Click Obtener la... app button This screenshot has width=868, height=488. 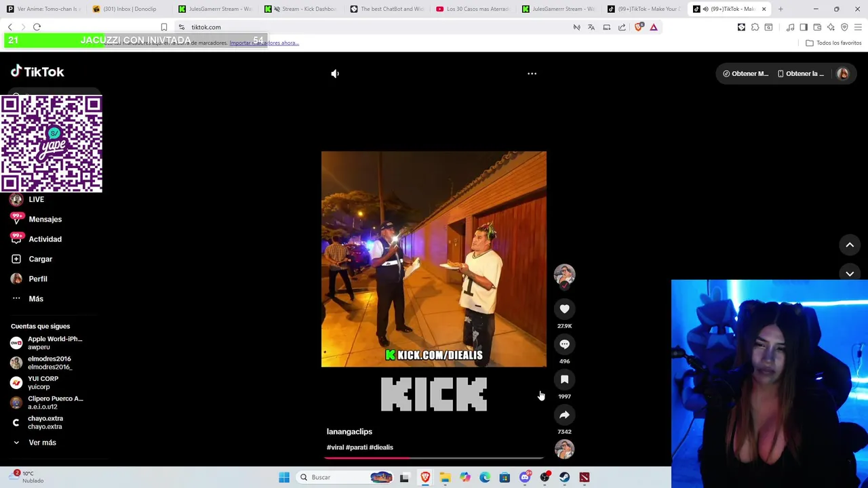coord(800,74)
